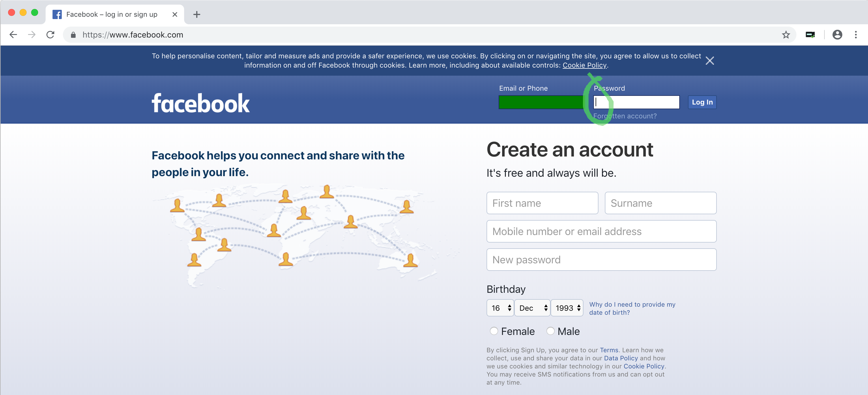868x395 pixels.
Task: Click the macOS yellow minimize window button
Action: coord(23,12)
